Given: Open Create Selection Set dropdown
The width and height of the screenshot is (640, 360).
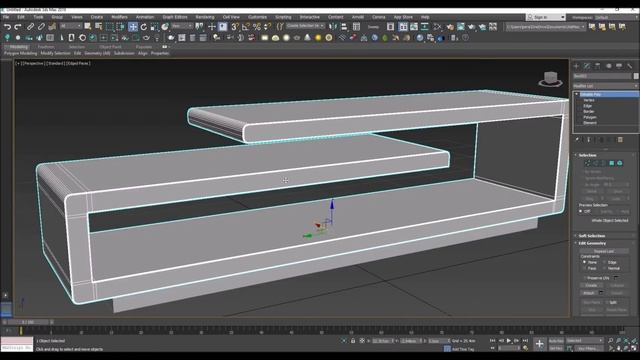Looking at the screenshot, I should coord(305,26).
